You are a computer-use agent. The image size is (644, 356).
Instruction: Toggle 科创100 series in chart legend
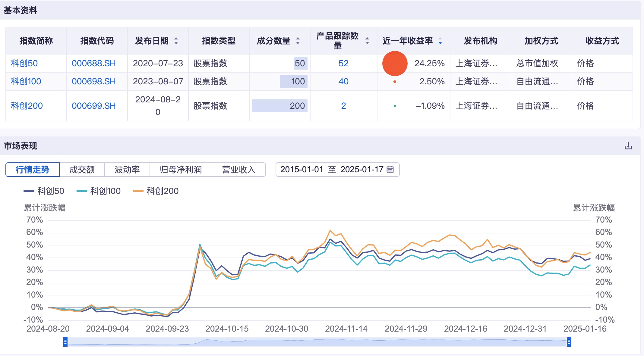pyautogui.click(x=106, y=191)
